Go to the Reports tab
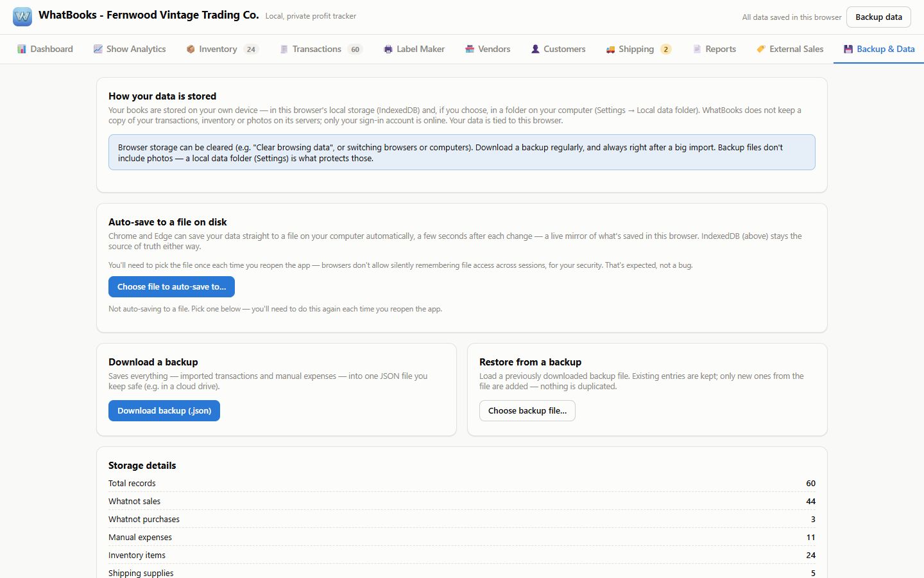Screen dimensions: 924x578 pyautogui.click(x=714, y=49)
